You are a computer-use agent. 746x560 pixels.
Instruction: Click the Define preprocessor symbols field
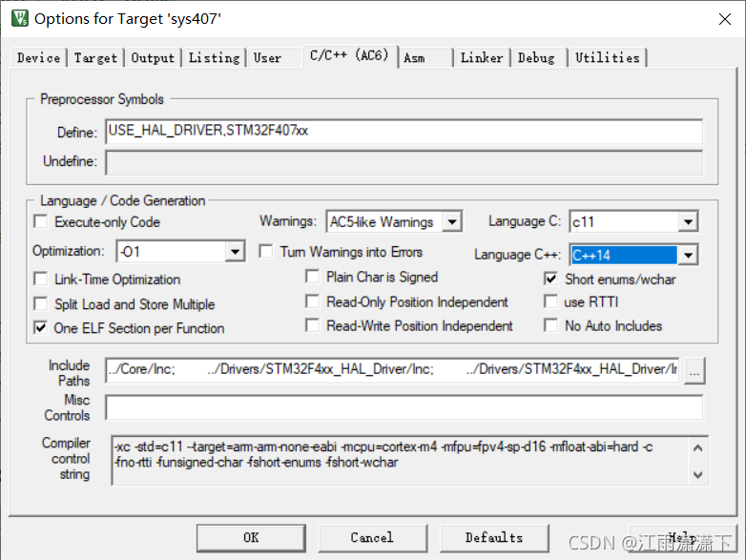[x=404, y=132]
